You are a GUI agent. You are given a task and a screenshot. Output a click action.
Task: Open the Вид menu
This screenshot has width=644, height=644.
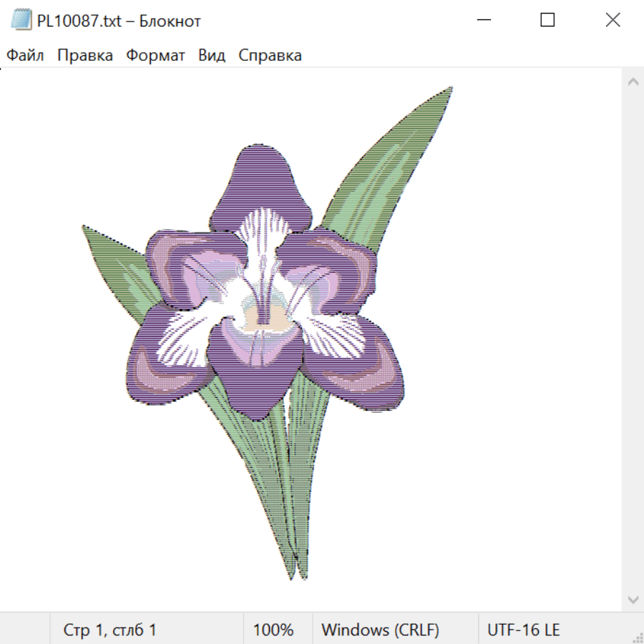(x=212, y=56)
